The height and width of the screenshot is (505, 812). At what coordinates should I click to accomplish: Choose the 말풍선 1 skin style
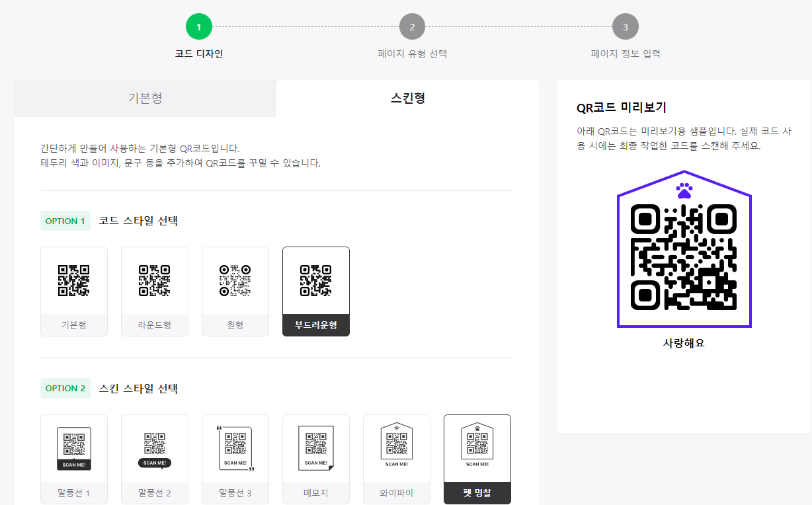[74, 459]
